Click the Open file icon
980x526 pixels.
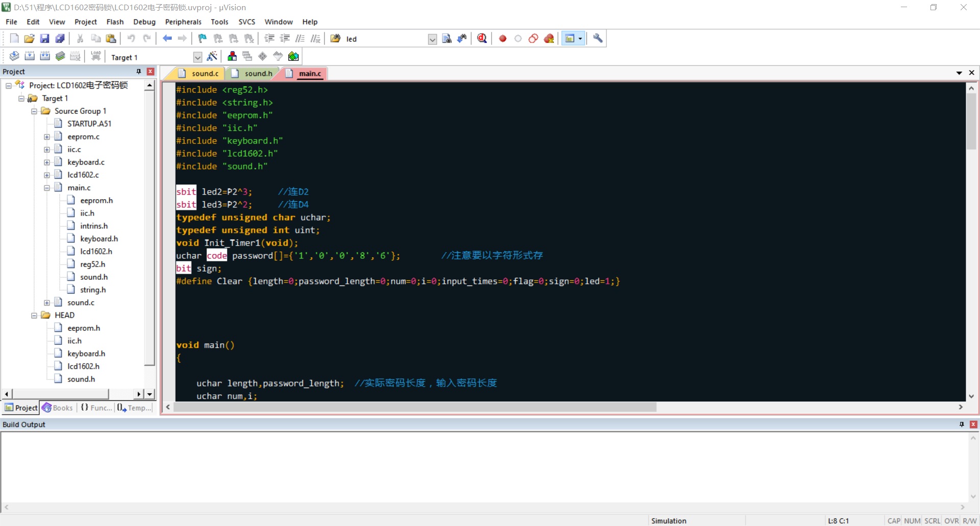30,38
